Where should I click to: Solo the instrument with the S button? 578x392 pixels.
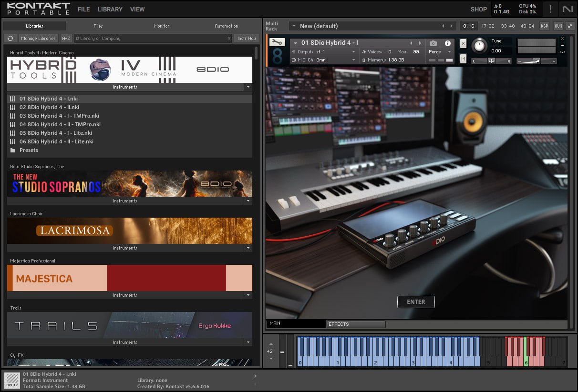(463, 44)
